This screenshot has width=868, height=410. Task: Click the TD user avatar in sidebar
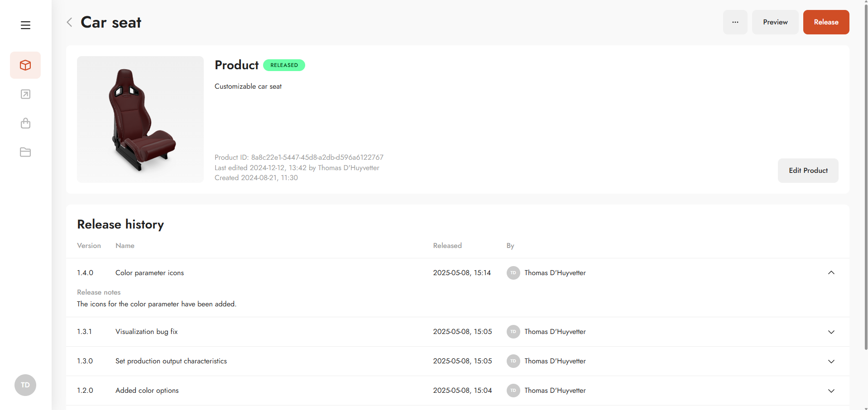(25, 385)
